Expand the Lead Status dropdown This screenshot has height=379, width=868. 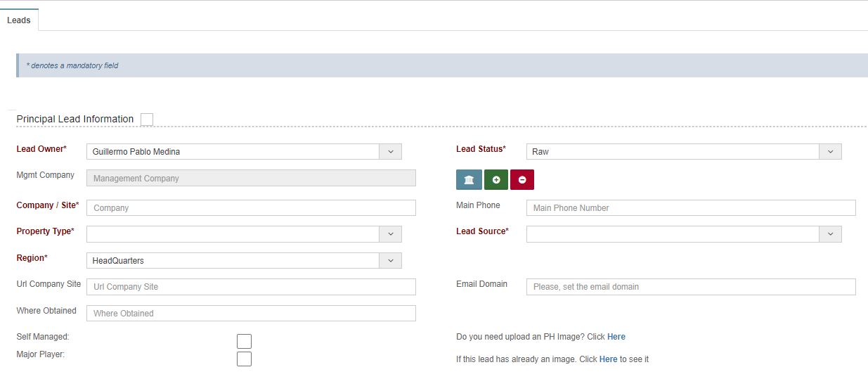(x=830, y=151)
